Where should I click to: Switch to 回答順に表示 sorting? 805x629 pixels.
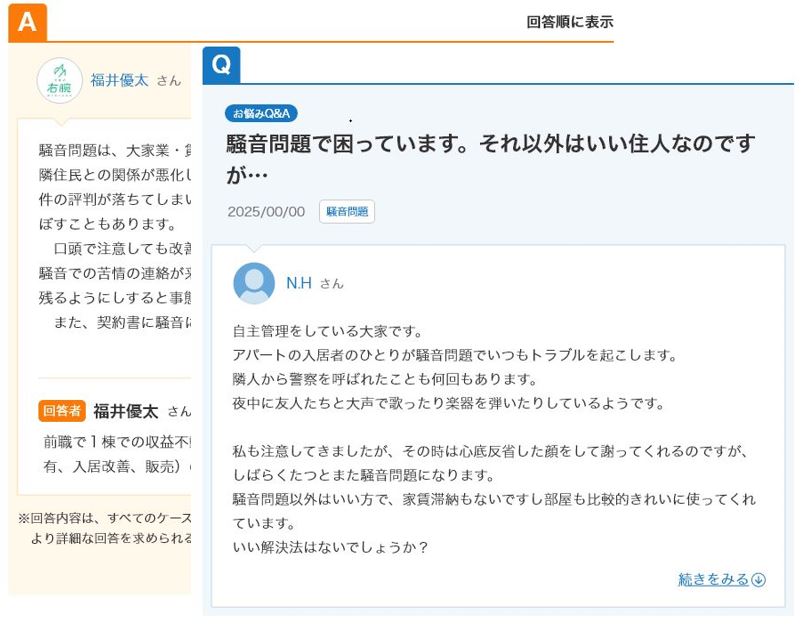click(x=569, y=22)
